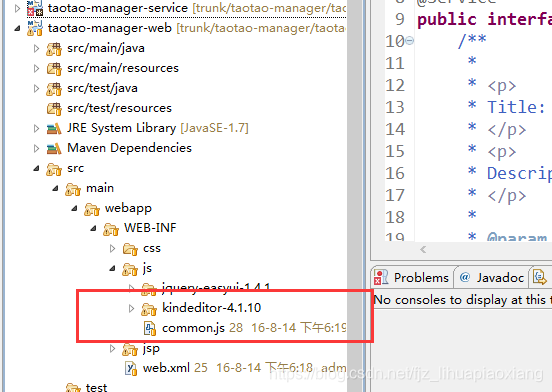Click the taotao-manager-web project icon
Image resolution: width=552 pixels, height=392 pixels.
(x=35, y=28)
